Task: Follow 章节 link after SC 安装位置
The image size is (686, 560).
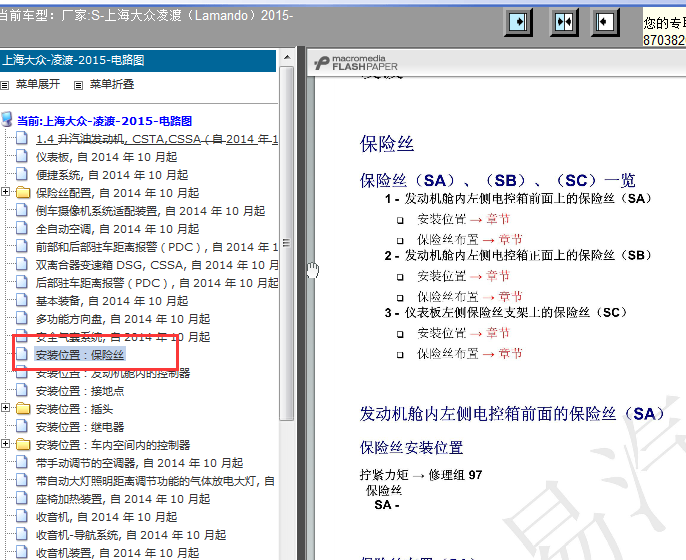Action: tap(498, 333)
